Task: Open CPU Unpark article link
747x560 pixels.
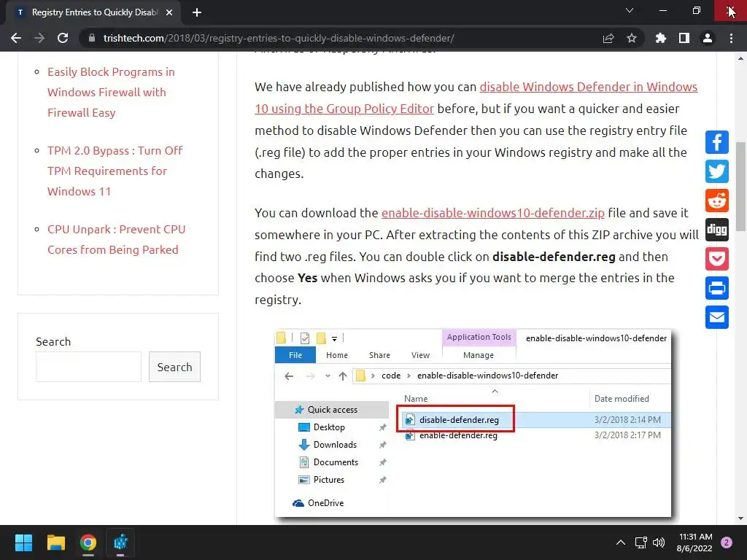Action: coord(116,239)
